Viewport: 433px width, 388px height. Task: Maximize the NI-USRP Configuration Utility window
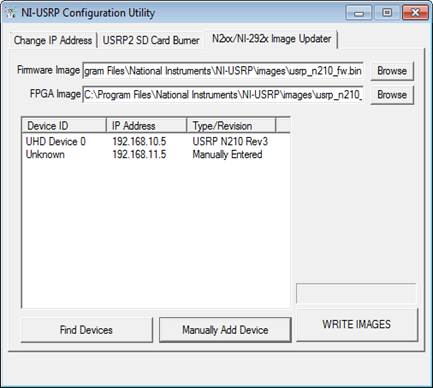tap(387, 13)
